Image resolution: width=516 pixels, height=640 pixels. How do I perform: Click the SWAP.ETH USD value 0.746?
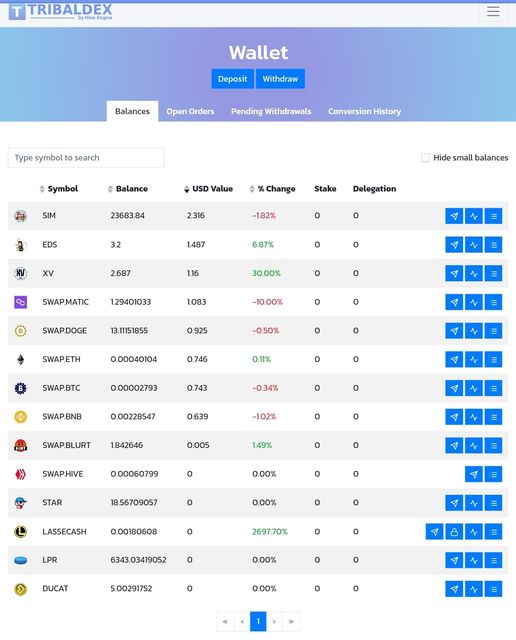(x=197, y=359)
